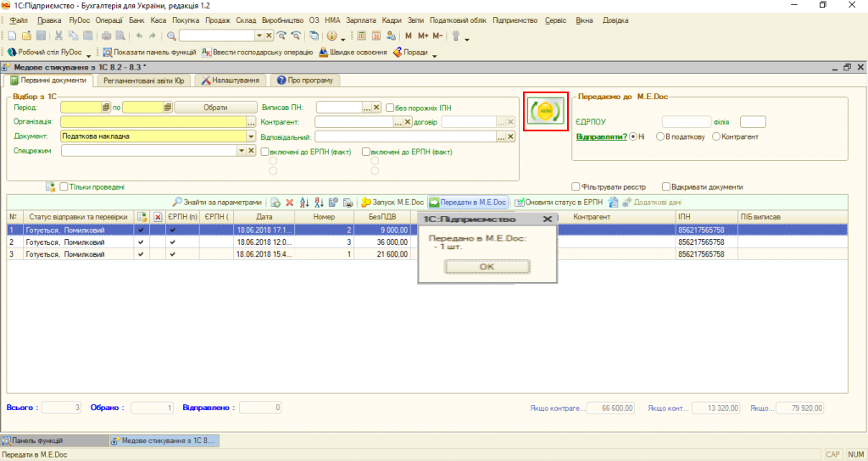
Task: Click the M+ memory button
Action: [424, 36]
